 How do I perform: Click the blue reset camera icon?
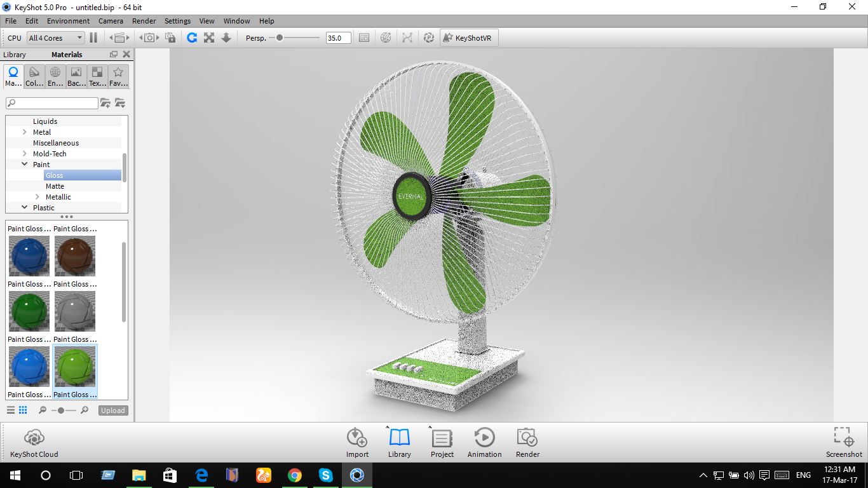coord(192,38)
